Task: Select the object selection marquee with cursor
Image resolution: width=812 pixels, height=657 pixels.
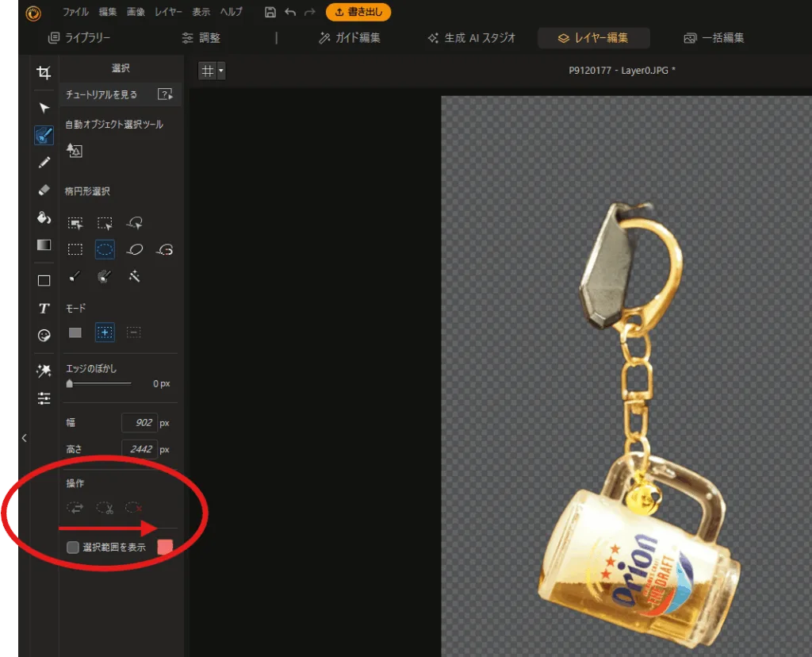Action: pos(75,223)
